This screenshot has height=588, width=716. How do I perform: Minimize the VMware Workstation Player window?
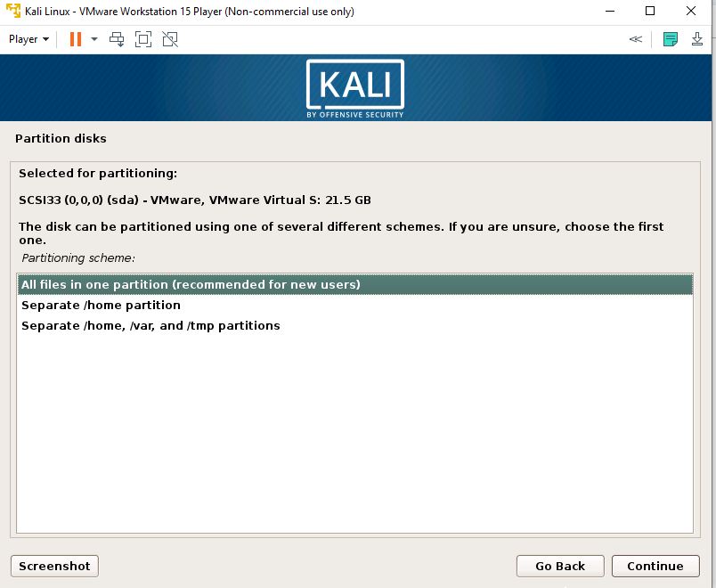click(611, 12)
